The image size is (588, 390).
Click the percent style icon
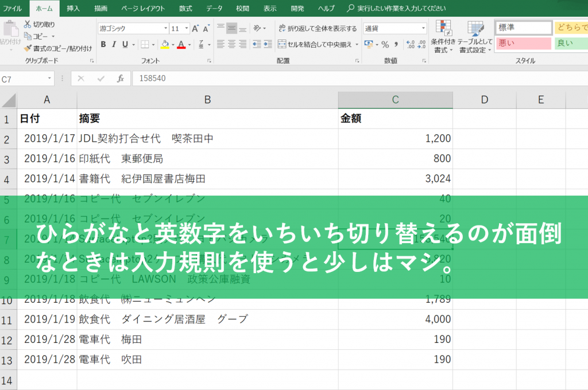click(x=385, y=44)
